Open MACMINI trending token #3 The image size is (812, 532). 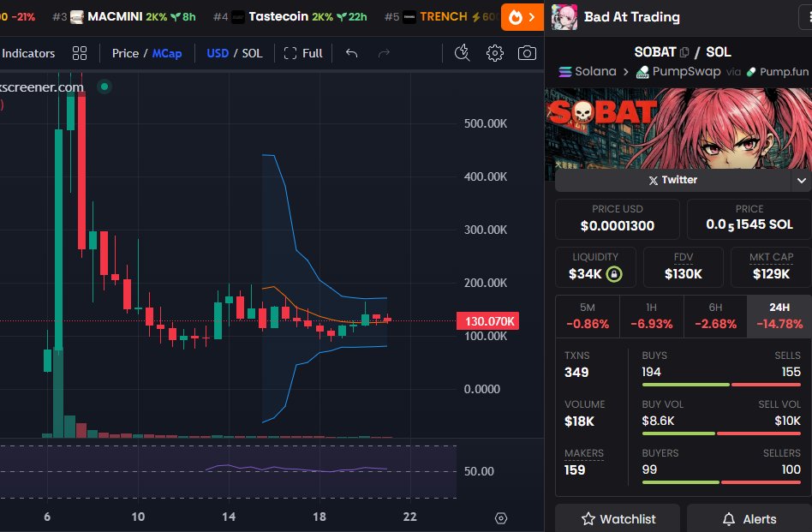[x=124, y=17]
